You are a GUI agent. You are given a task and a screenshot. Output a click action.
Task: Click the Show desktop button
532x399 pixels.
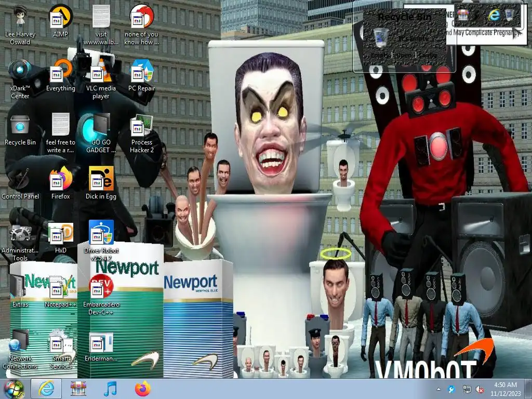click(x=528, y=389)
